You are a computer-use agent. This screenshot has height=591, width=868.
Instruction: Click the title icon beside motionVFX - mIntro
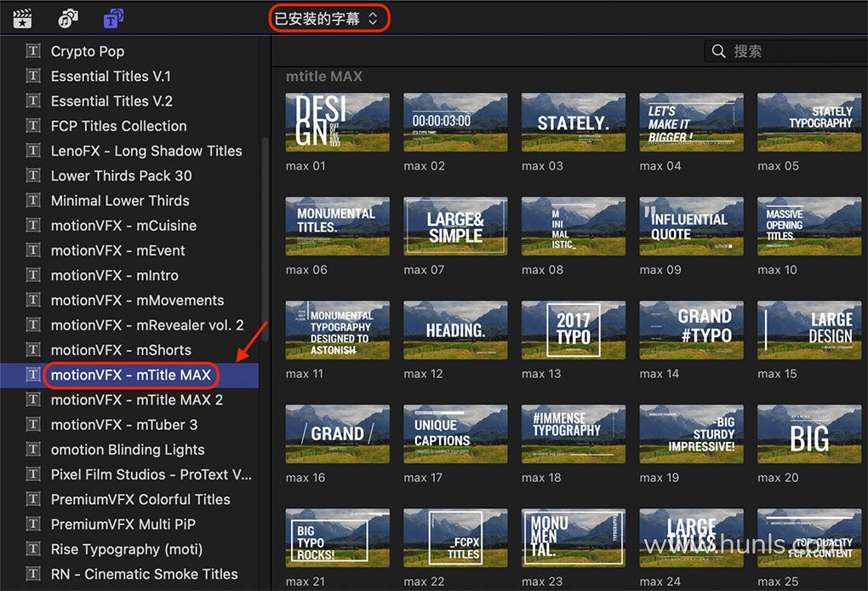click(x=33, y=275)
